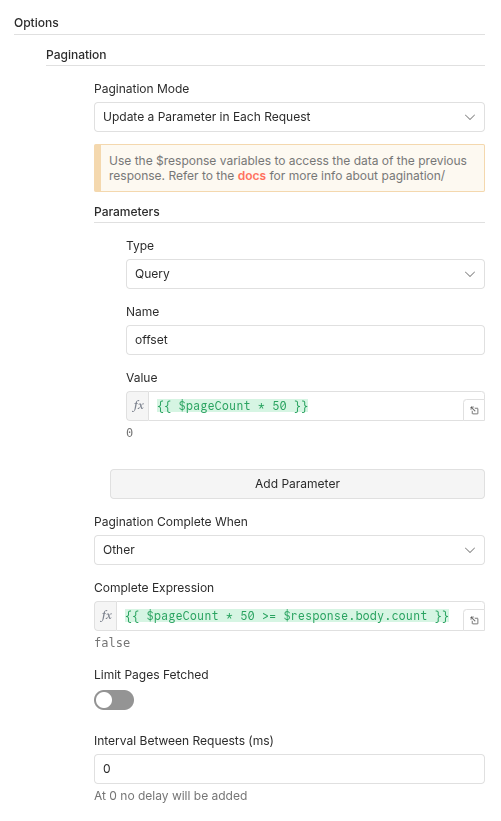501x821 pixels.
Task: Click the fx icon beside the Value expression
Action: coord(138,406)
